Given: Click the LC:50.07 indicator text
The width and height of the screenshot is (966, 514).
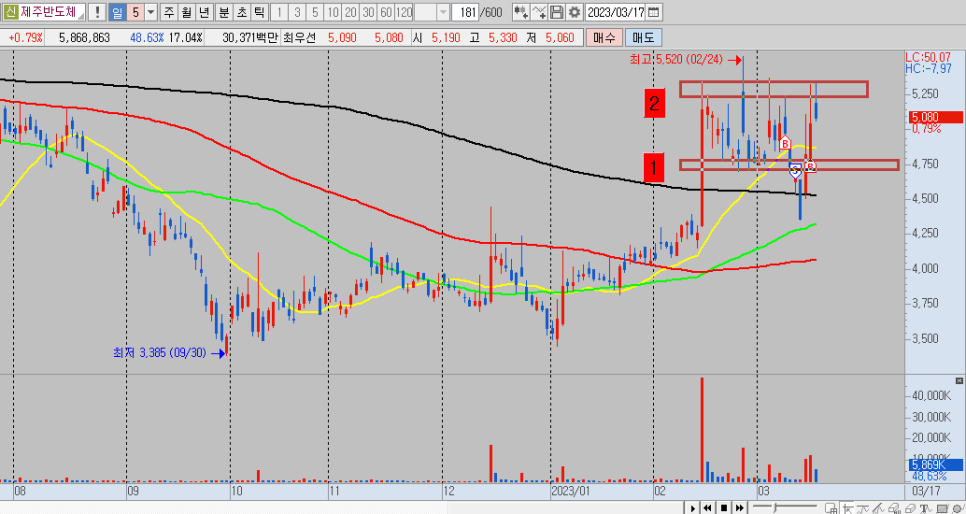Looking at the screenshot, I should (x=928, y=57).
